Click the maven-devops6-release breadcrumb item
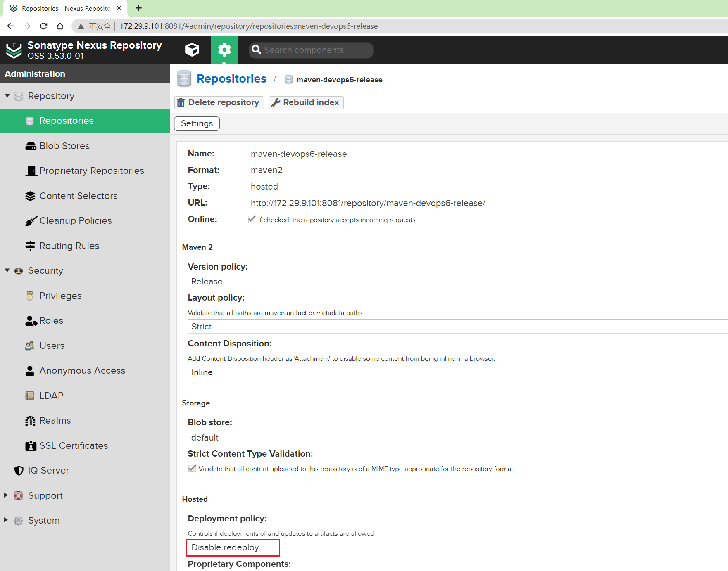 coord(339,80)
